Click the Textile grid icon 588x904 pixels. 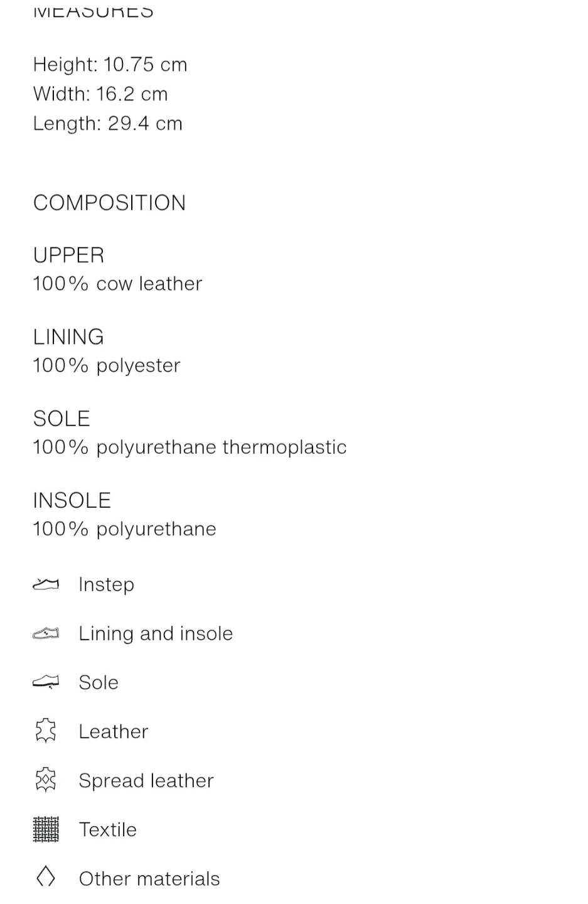[x=45, y=829]
